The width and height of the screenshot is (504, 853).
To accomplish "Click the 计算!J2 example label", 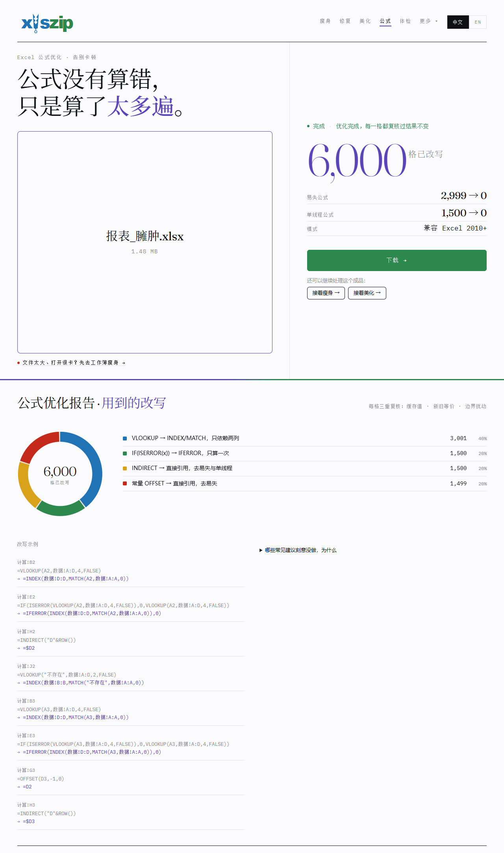I will [x=26, y=666].
